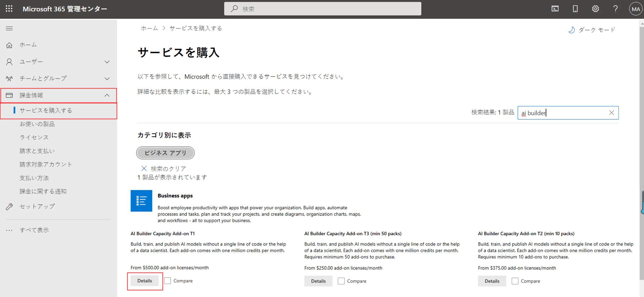Check Compare for AI Builder Add-on T1
644x297 pixels.
[168, 281]
